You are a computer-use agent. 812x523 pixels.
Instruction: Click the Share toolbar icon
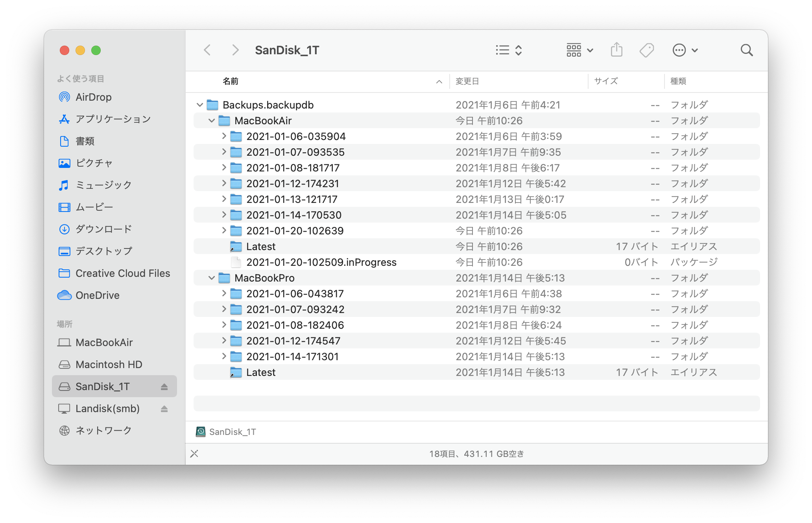(x=616, y=50)
